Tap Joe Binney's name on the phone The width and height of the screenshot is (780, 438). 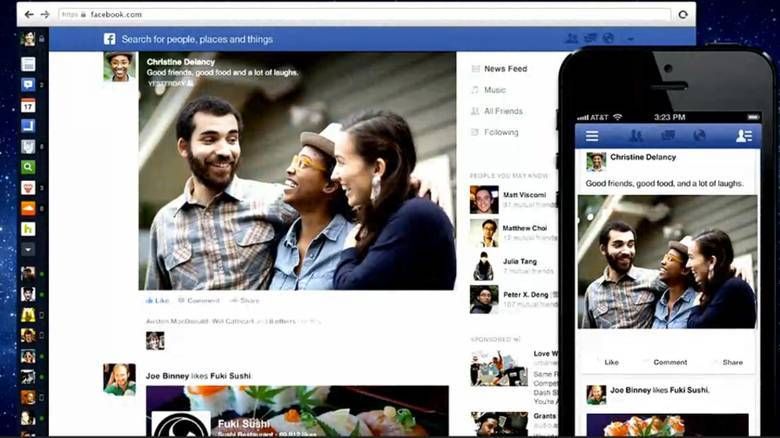[630, 390]
